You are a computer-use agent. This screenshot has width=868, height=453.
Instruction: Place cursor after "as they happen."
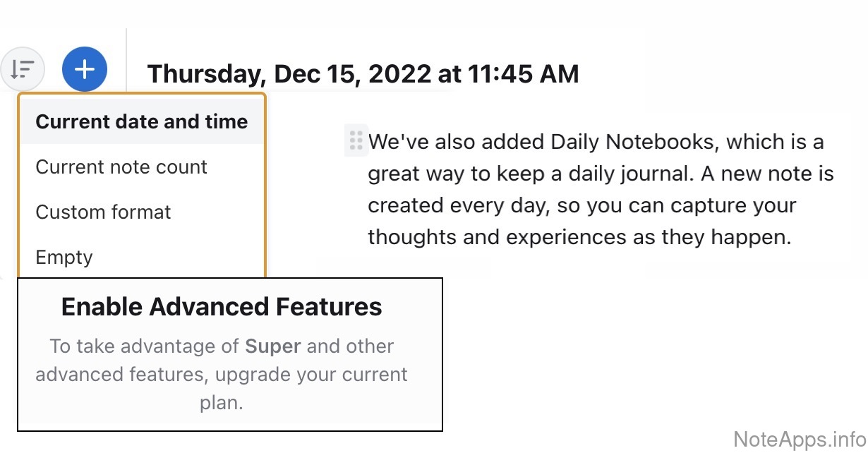(790, 237)
